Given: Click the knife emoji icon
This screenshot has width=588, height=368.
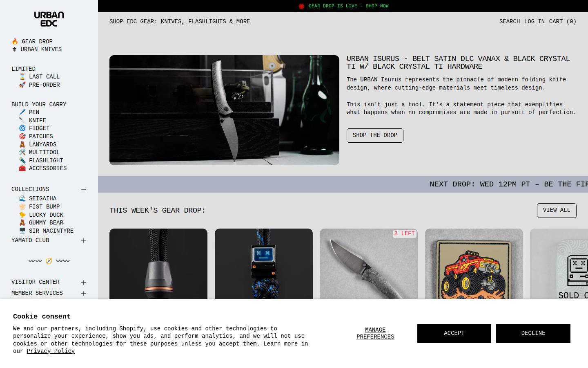Looking at the screenshot, I should point(22,121).
